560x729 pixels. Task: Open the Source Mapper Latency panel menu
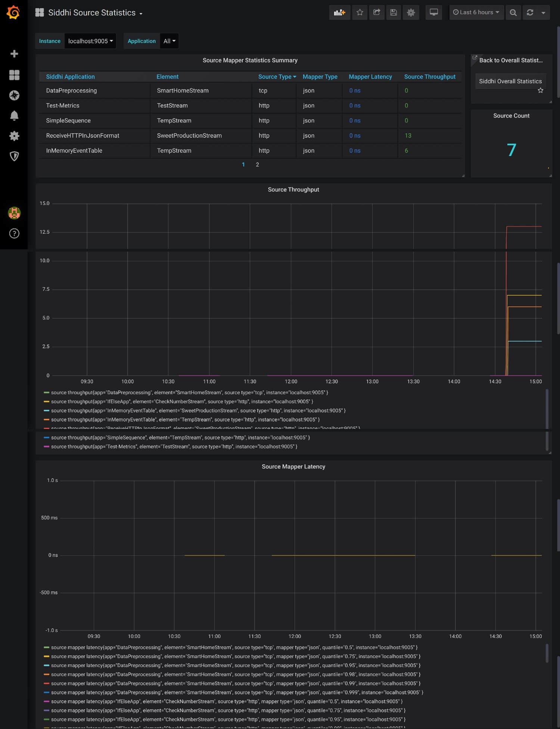point(293,467)
